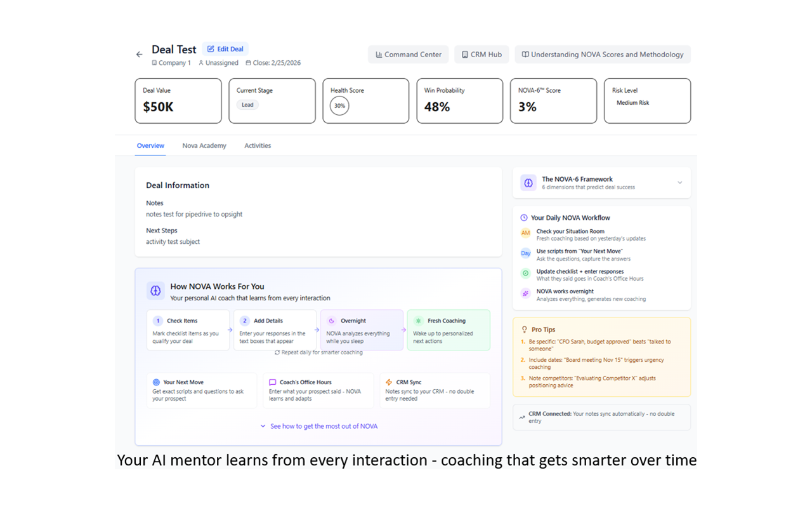Click the lightbulb icon next to Pro Tips

[524, 330]
